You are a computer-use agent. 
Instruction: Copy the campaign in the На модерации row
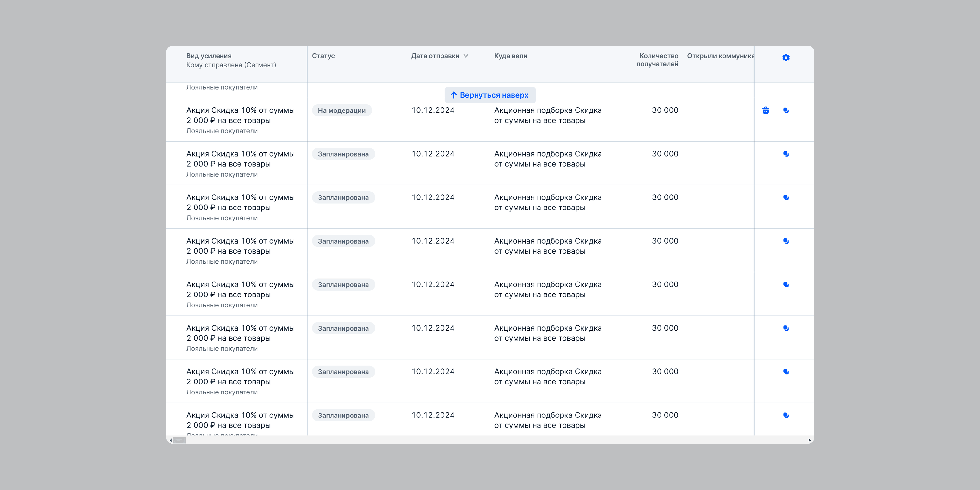(x=786, y=110)
